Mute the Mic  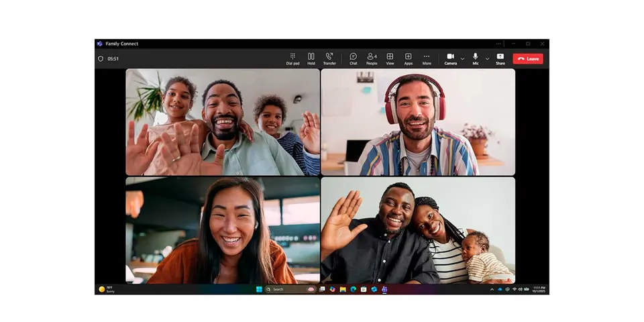[475, 59]
